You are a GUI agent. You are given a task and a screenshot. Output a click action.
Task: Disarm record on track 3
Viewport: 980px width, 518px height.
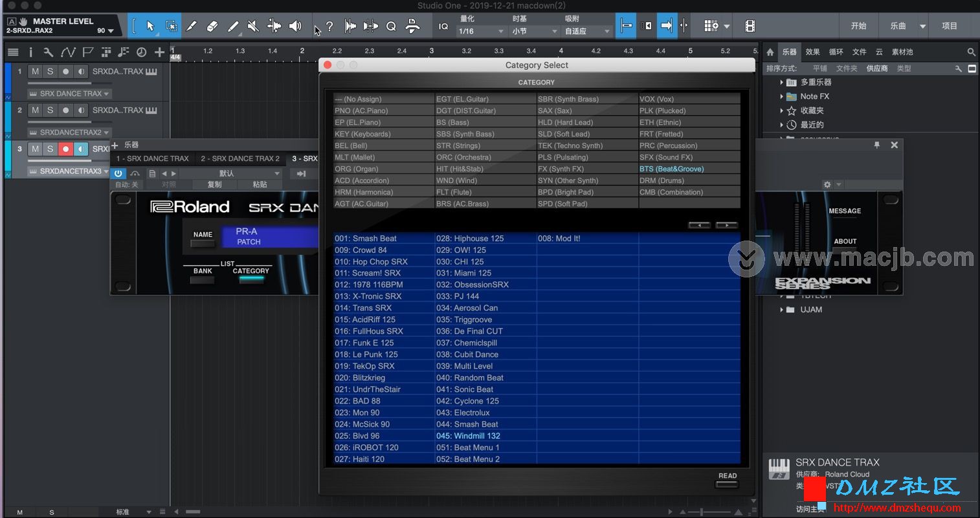(x=65, y=149)
